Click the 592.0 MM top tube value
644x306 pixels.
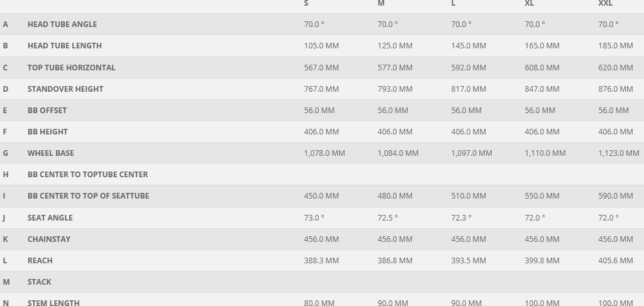point(469,68)
